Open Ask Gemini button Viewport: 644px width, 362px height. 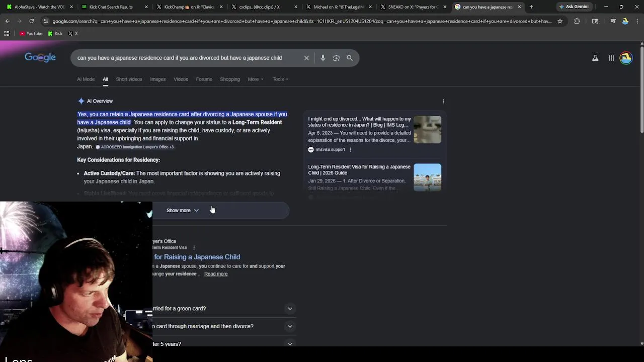pyautogui.click(x=574, y=7)
